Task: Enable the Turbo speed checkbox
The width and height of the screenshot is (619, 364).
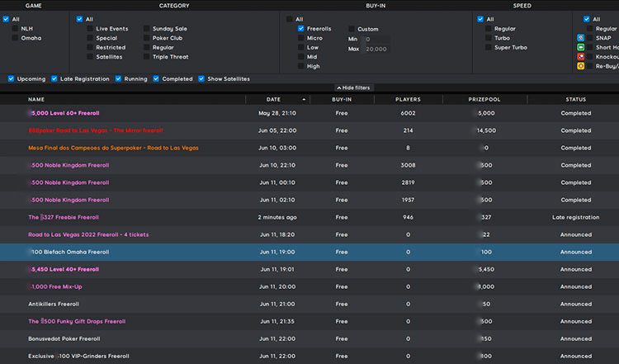Action: tap(489, 38)
